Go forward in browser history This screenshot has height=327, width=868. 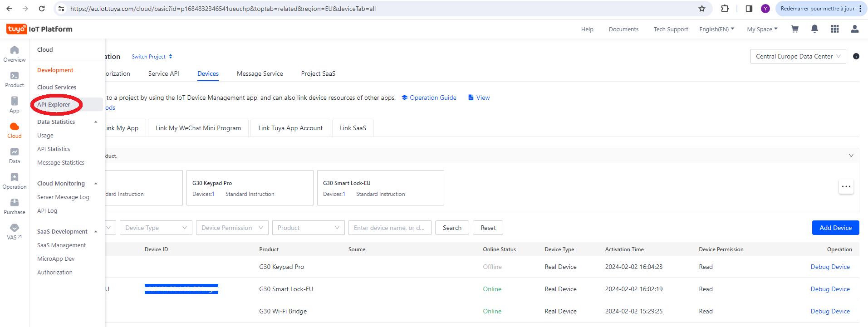click(25, 9)
